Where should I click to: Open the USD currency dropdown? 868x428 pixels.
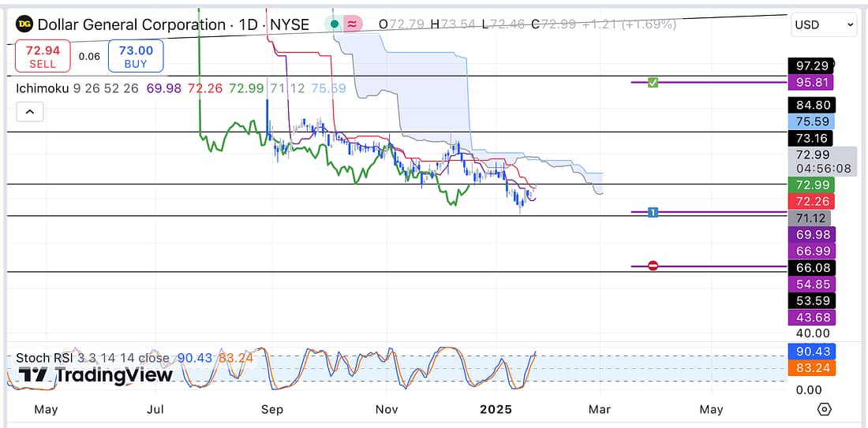click(x=823, y=25)
